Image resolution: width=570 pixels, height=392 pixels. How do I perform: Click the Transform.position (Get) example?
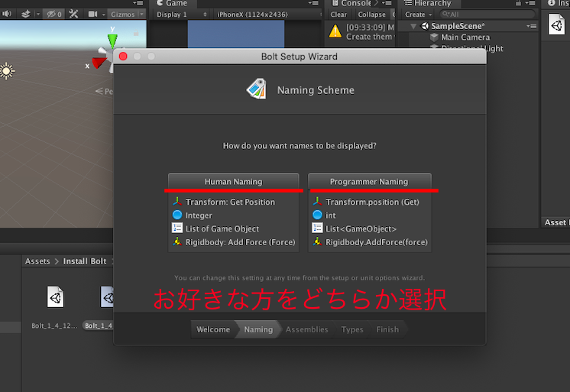tap(366, 202)
